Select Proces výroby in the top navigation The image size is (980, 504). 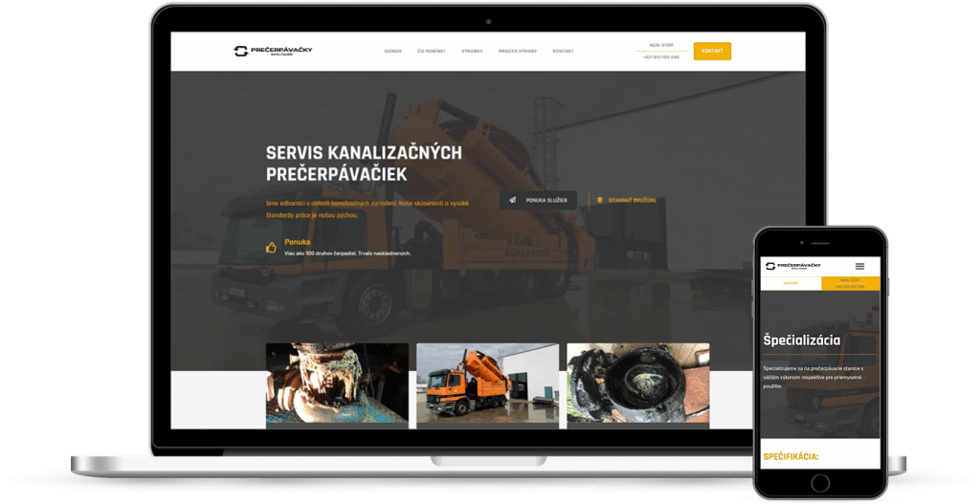pyautogui.click(x=518, y=51)
